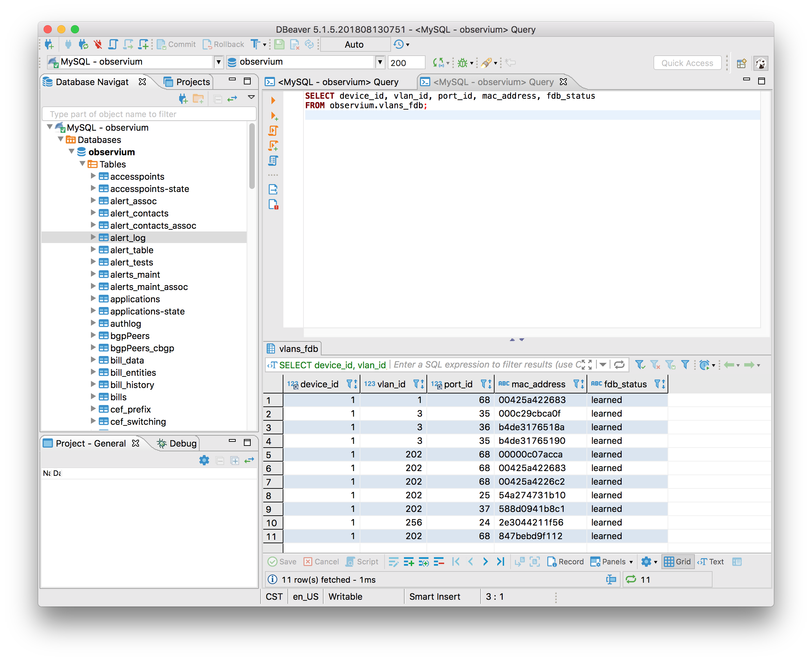812x661 pixels.
Task: Click the filter icon on device_id column
Action: (349, 384)
